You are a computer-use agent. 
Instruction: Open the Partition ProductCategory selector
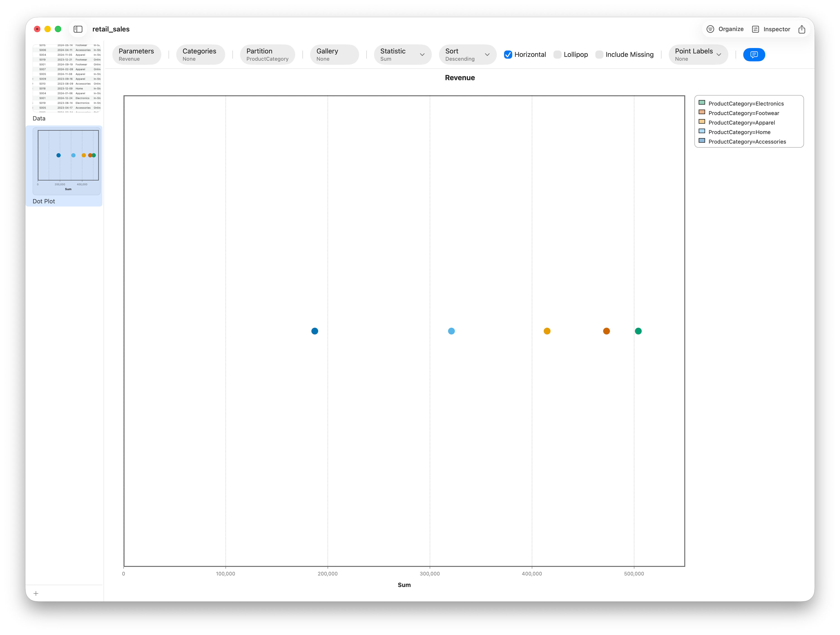[267, 55]
